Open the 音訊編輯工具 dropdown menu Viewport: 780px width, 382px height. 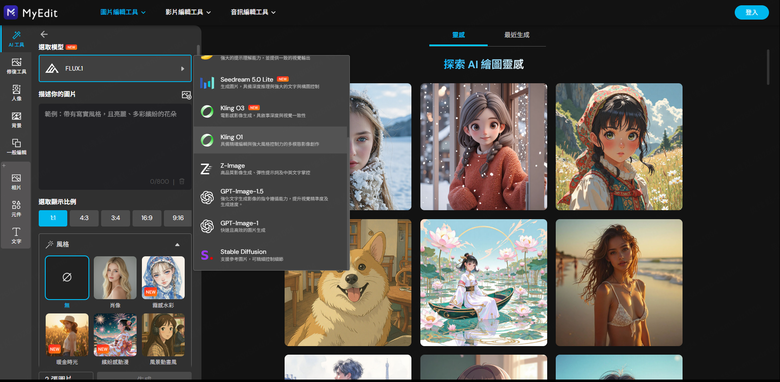(x=253, y=12)
